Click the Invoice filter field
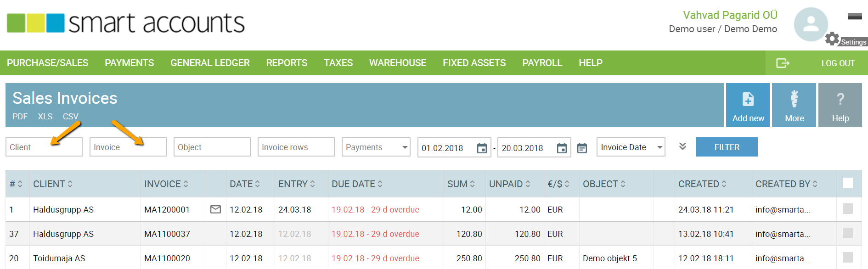 [x=128, y=147]
